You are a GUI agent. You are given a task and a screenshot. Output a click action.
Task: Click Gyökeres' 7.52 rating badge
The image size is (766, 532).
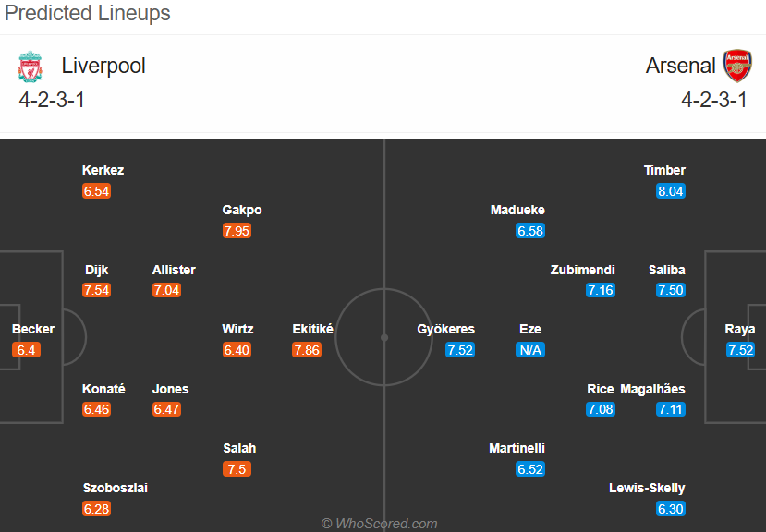click(460, 350)
